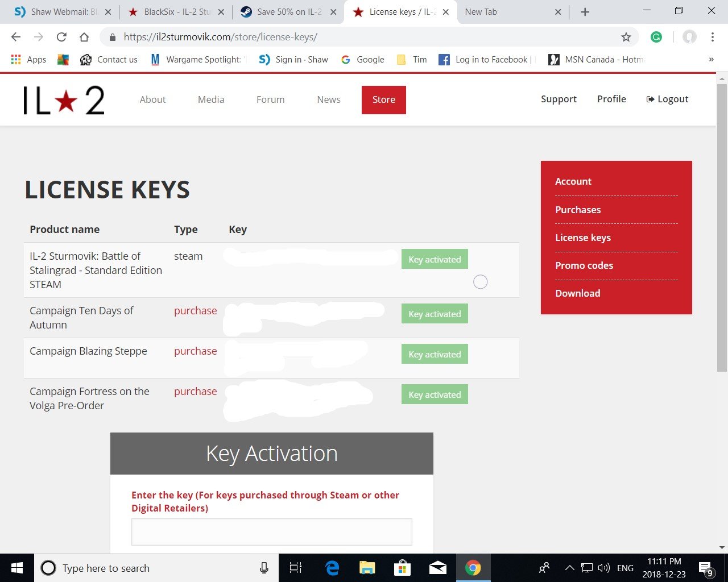
Task: Switch to the New Tab tab
Action: click(x=512, y=12)
